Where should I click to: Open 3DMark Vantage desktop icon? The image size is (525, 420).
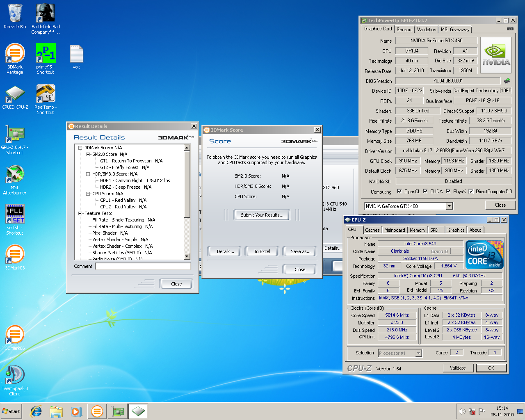point(15,59)
